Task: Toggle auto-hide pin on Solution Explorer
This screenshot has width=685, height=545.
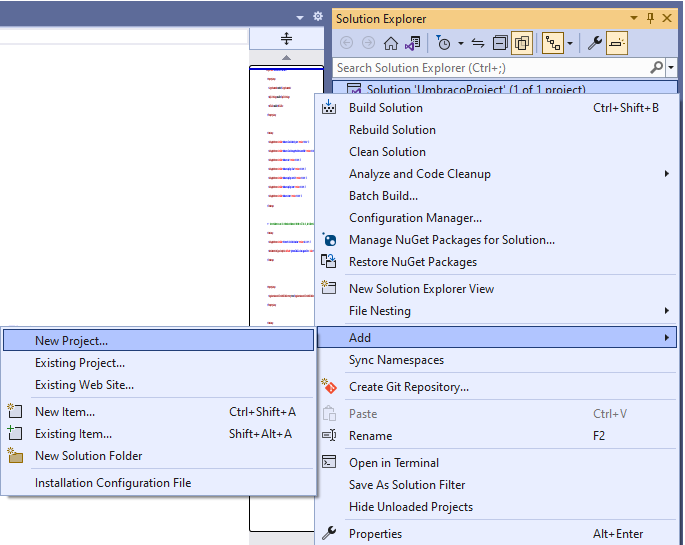Action: [650, 18]
